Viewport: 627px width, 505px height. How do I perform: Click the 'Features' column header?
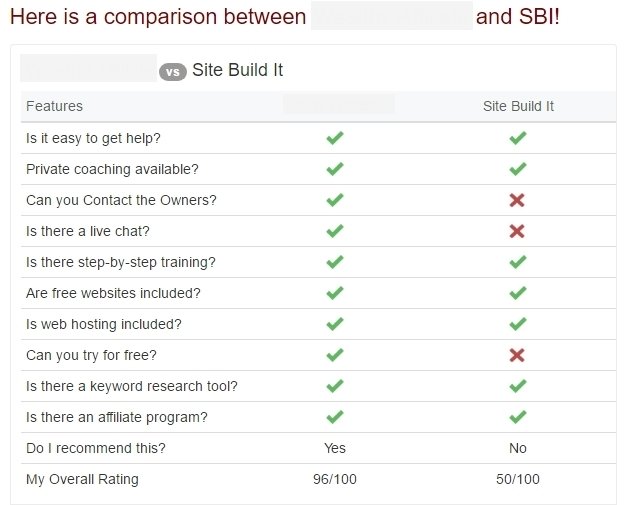coord(54,106)
